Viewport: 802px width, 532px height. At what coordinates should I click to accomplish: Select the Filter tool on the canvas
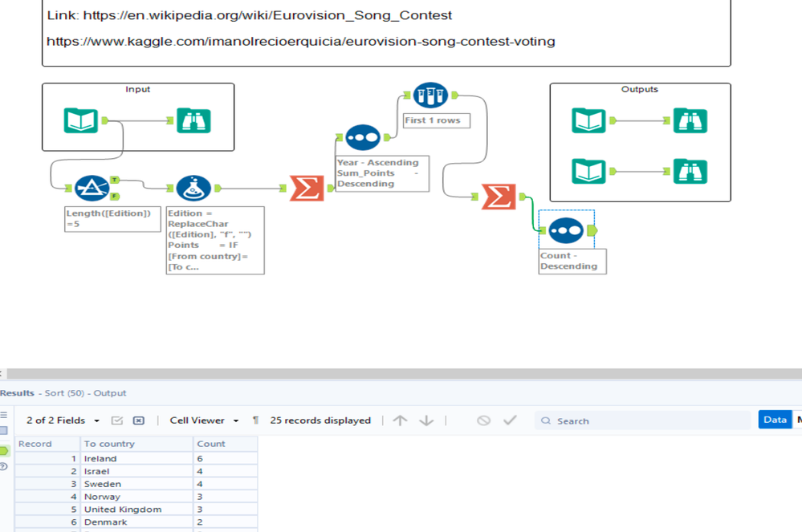pyautogui.click(x=92, y=188)
